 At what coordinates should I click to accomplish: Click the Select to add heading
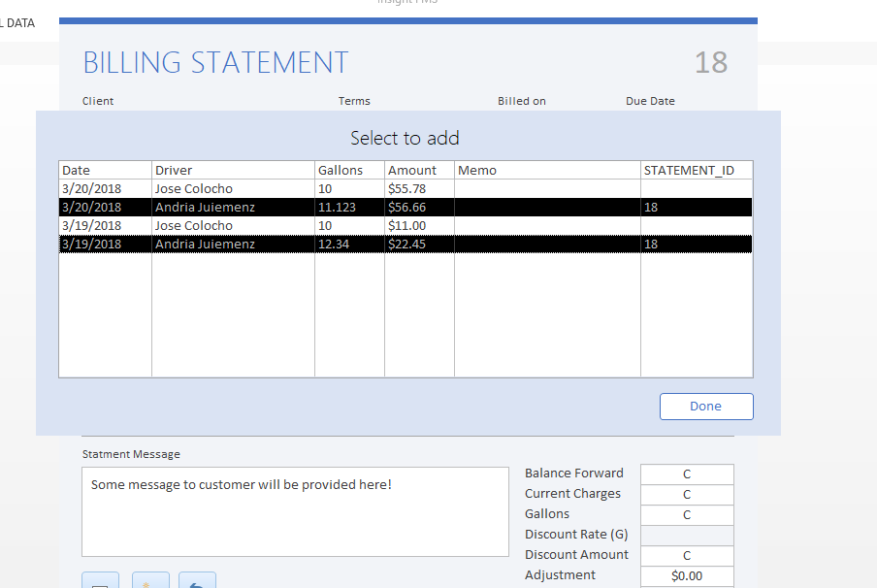pyautogui.click(x=405, y=138)
